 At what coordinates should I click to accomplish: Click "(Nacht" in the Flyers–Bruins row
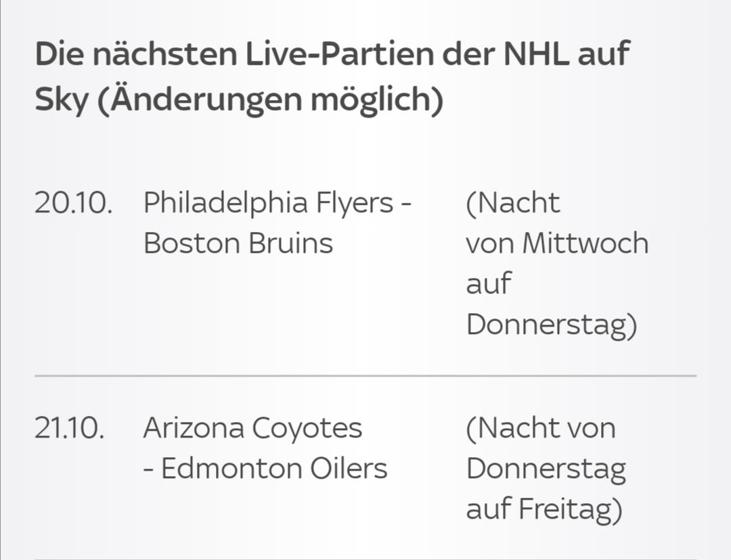coord(513,203)
